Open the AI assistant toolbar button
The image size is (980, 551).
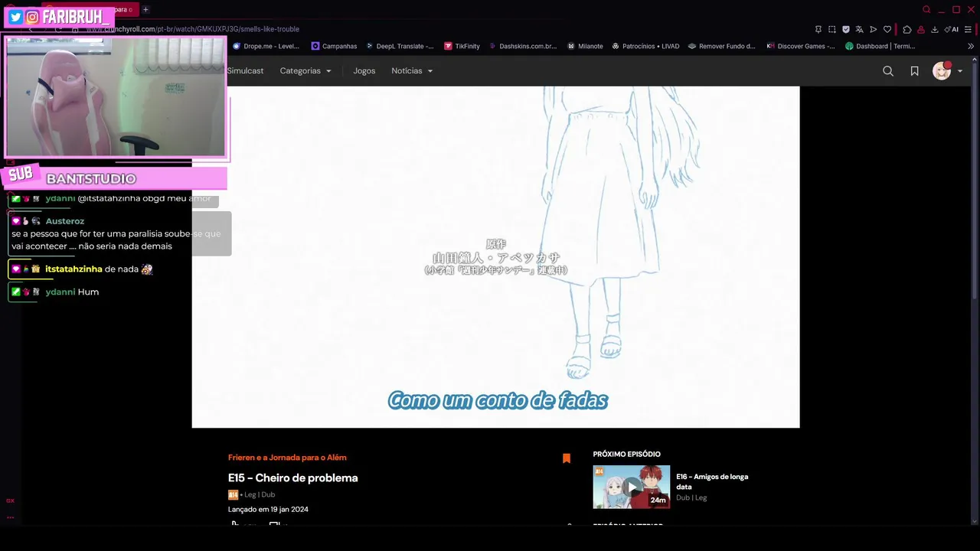(x=952, y=29)
